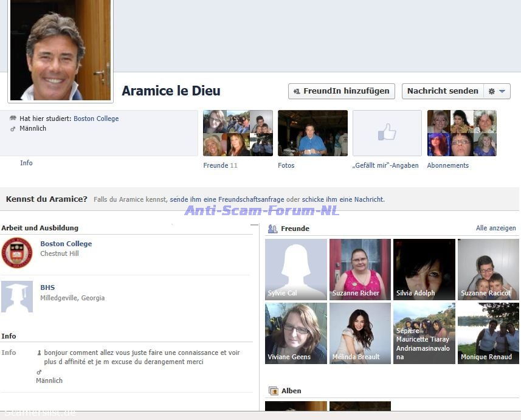Open the Abonnements thumbnail collage
Screen dimensions: 521x420
(x=461, y=133)
